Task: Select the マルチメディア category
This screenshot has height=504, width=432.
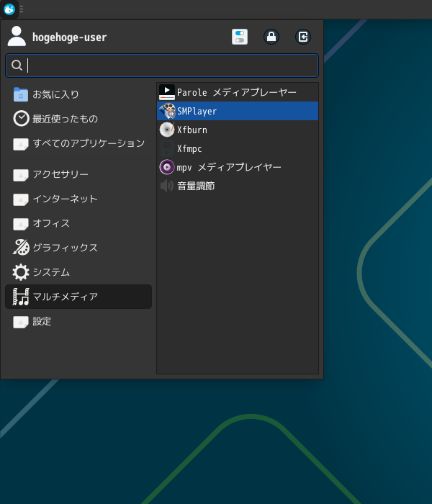Action: (78, 297)
